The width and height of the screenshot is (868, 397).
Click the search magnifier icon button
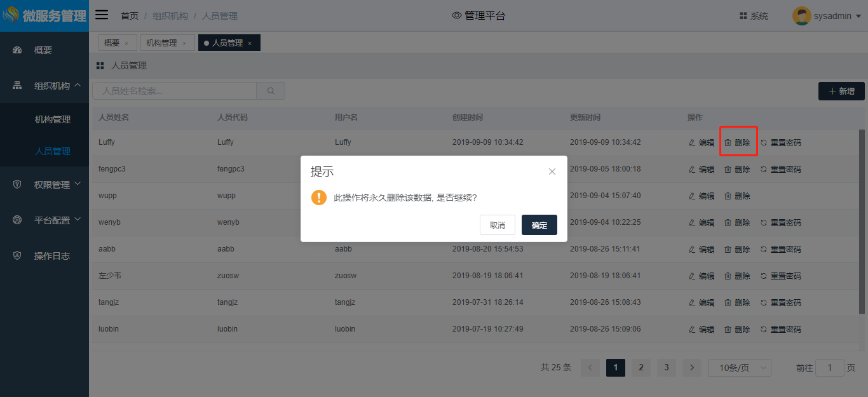click(271, 91)
